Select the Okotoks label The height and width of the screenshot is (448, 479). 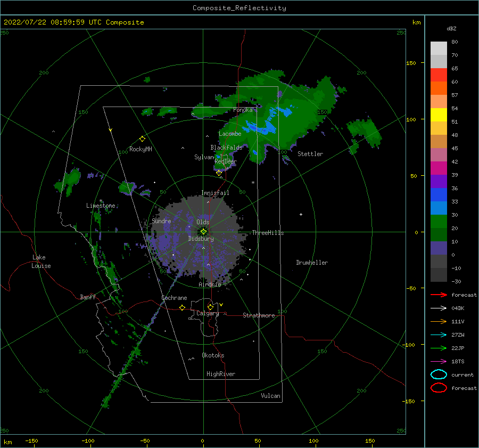click(x=213, y=355)
